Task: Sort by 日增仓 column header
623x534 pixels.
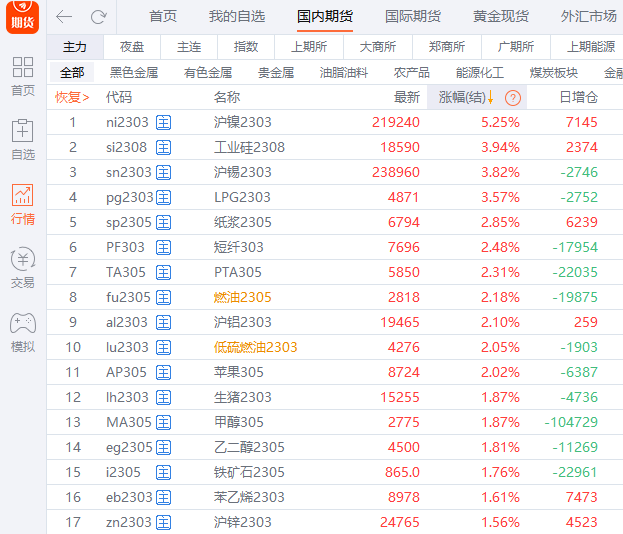Action: (x=578, y=97)
